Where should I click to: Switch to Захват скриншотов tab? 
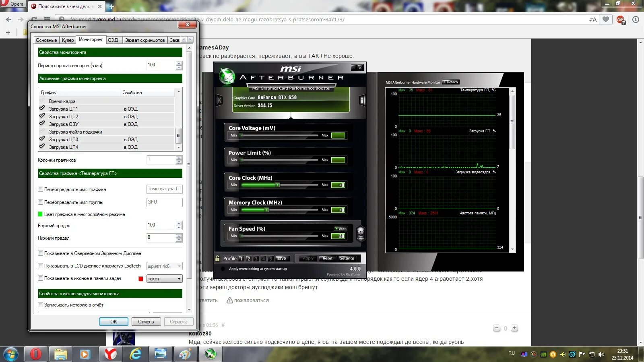145,40
